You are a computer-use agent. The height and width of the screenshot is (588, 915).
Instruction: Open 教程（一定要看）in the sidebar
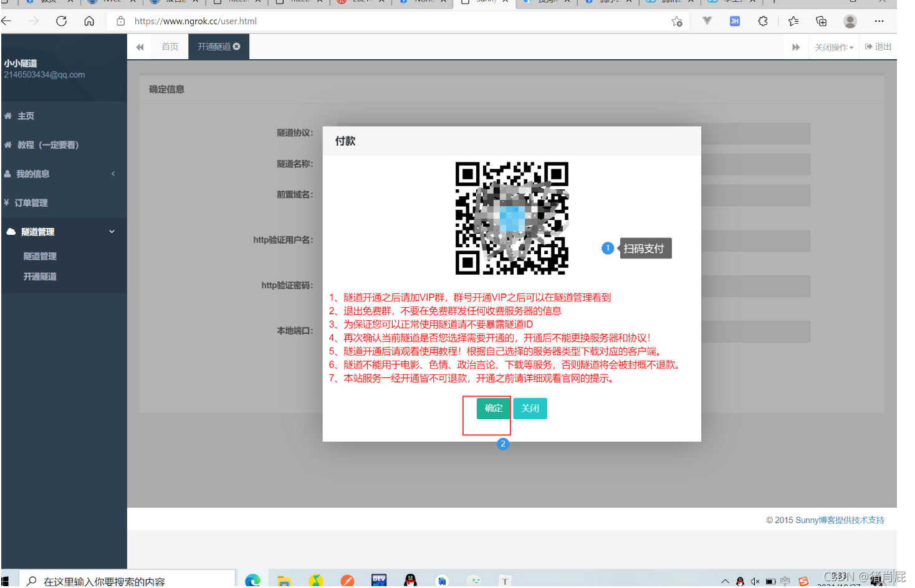pos(64,145)
